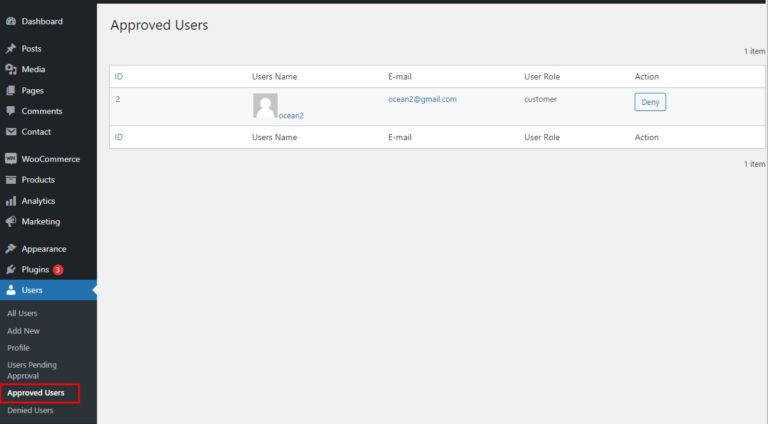
Task: Click the Contact envelope icon
Action: [x=11, y=132]
